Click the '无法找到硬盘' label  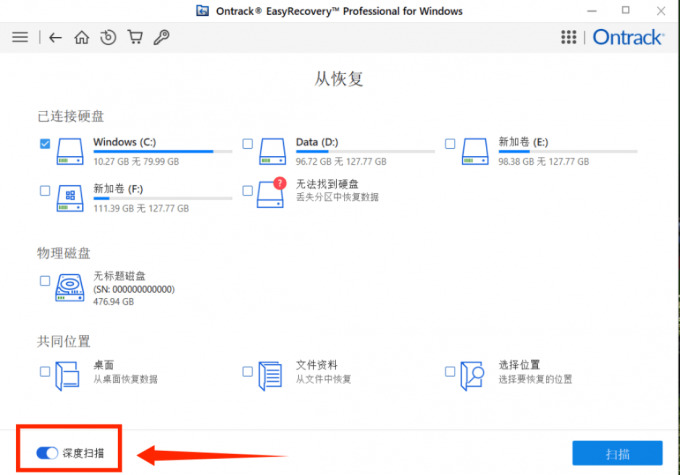pos(327,184)
